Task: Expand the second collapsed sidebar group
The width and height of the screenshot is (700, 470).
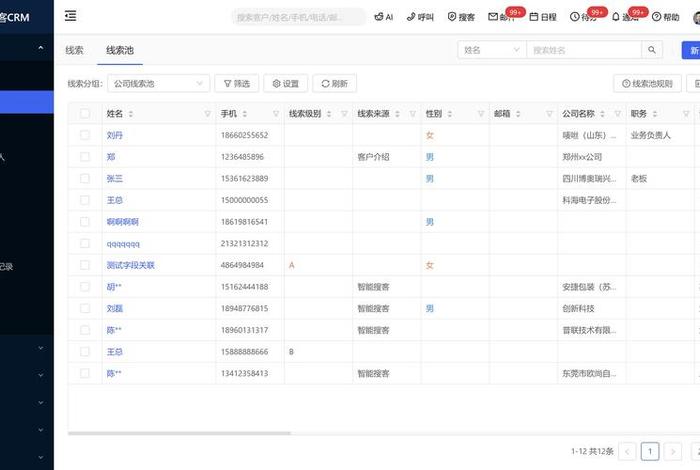Action: tap(41, 375)
